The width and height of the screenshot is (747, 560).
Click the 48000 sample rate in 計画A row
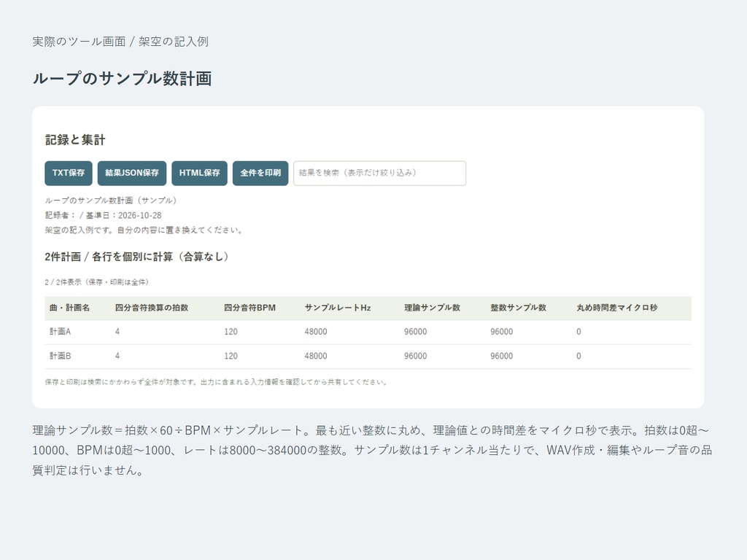pyautogui.click(x=316, y=332)
